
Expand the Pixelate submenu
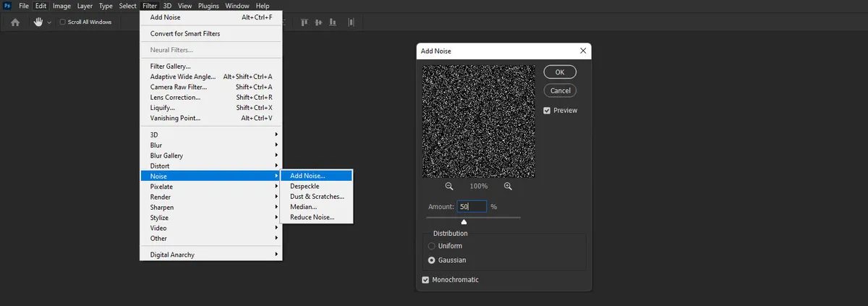210,187
